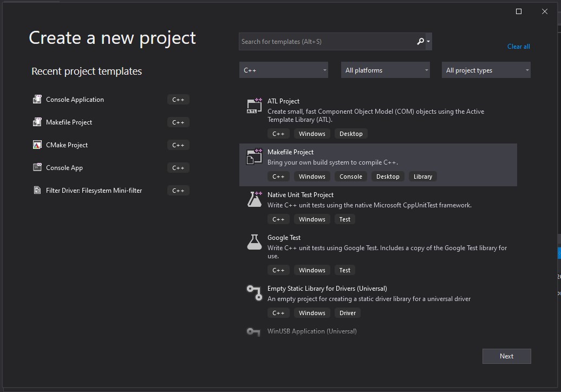Image resolution: width=561 pixels, height=392 pixels.
Task: Click the static driver library description
Action: pos(369,299)
